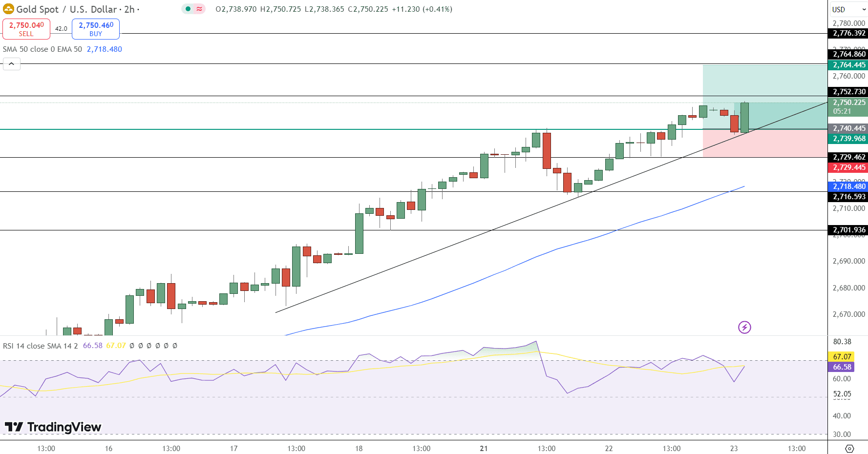This screenshot has width=868, height=454.
Task: Click the green 2,764.445 target price label
Action: pyautogui.click(x=849, y=65)
